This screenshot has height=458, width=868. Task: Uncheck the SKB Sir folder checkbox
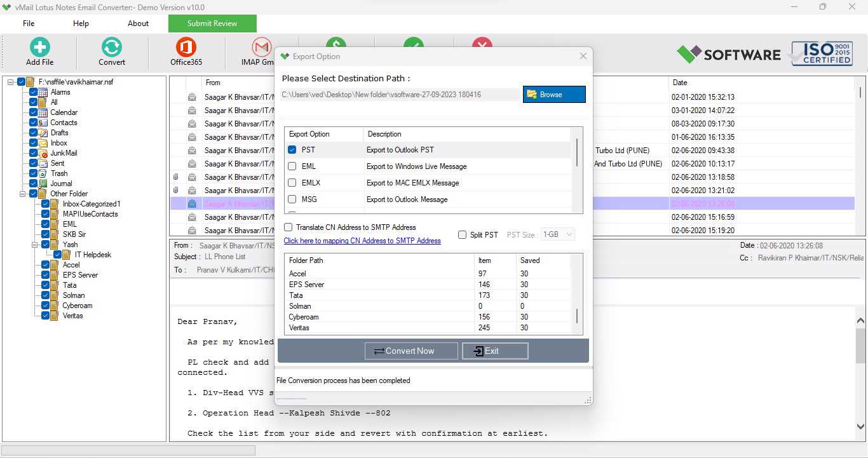coord(46,234)
